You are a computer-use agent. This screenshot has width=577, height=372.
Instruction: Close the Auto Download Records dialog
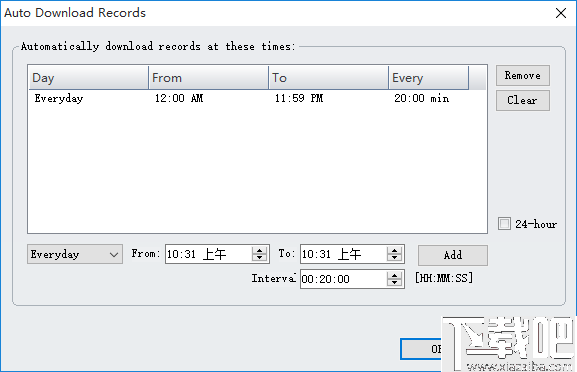561,13
